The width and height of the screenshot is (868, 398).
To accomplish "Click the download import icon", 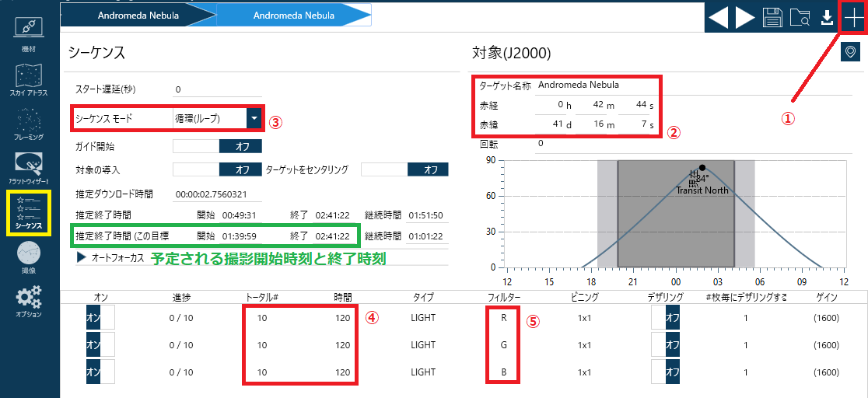I will pos(827,18).
